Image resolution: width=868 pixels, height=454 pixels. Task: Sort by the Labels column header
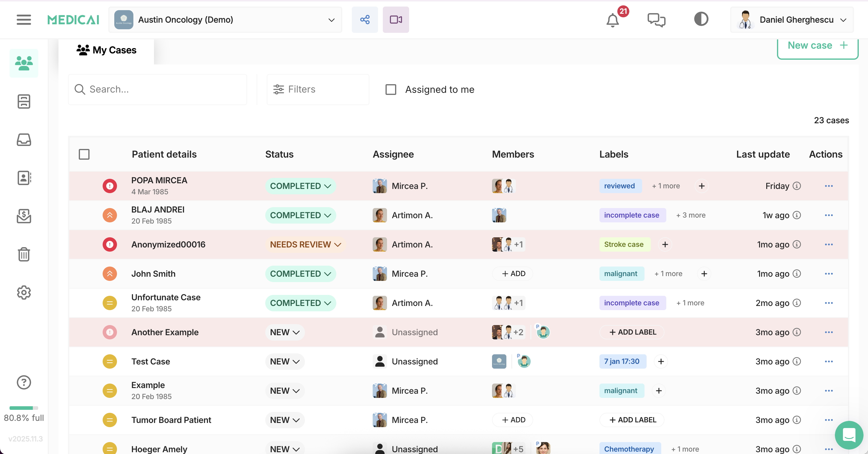point(613,154)
